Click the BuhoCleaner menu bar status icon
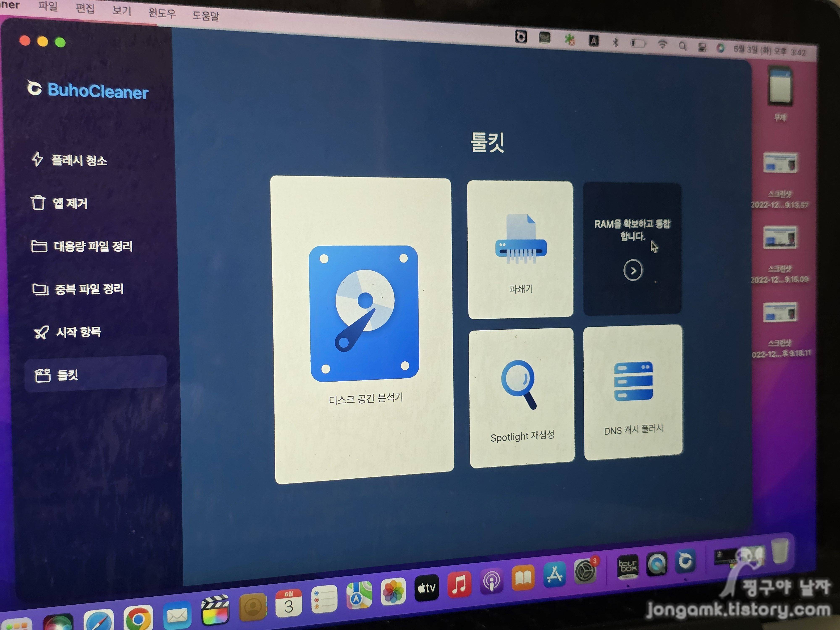This screenshot has height=630, width=840. pyautogui.click(x=521, y=37)
